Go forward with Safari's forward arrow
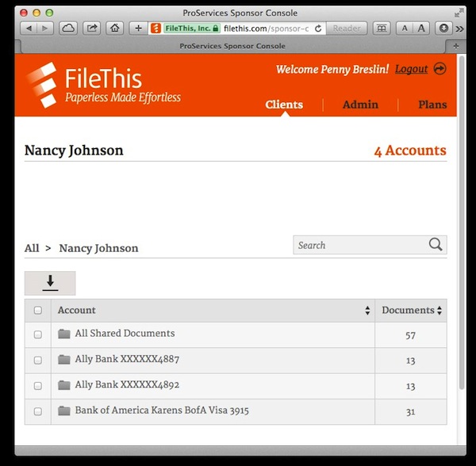 coord(45,29)
